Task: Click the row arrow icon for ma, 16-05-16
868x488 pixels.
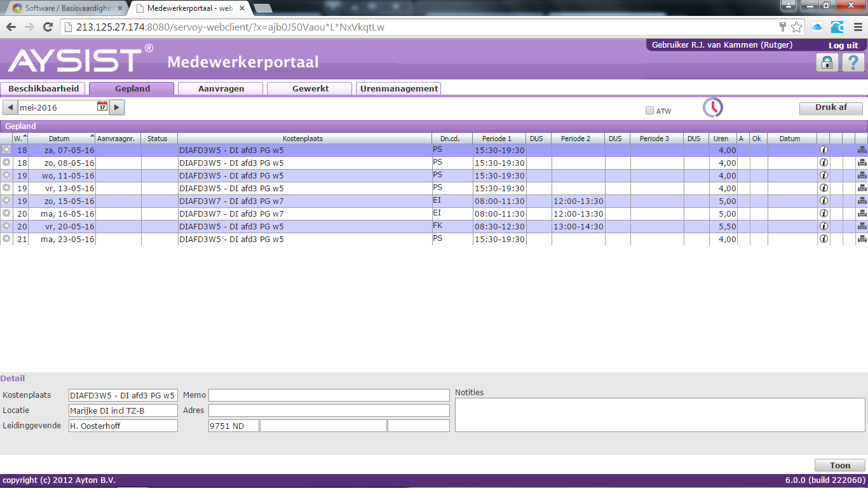Action: coord(6,213)
